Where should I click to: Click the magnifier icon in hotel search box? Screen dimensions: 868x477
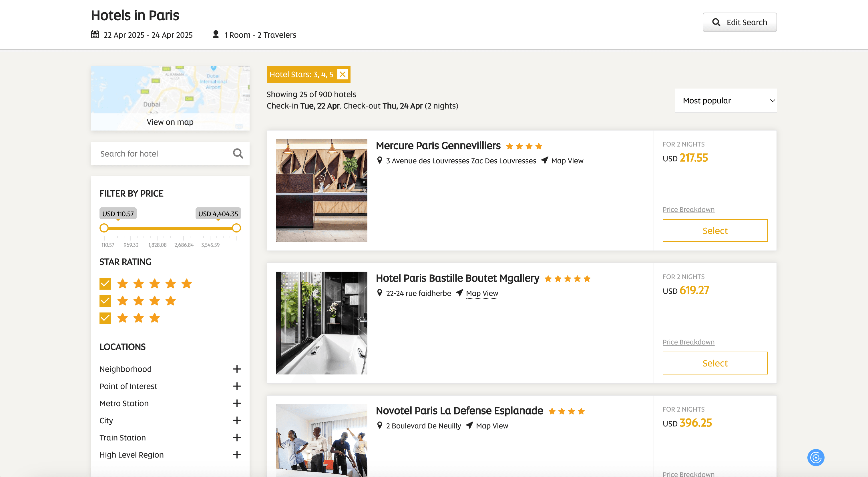[x=238, y=153]
